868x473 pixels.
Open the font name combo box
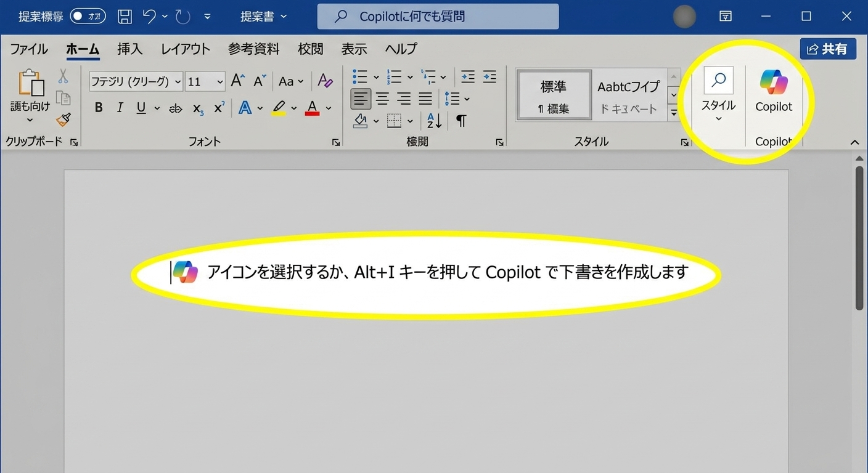point(136,81)
